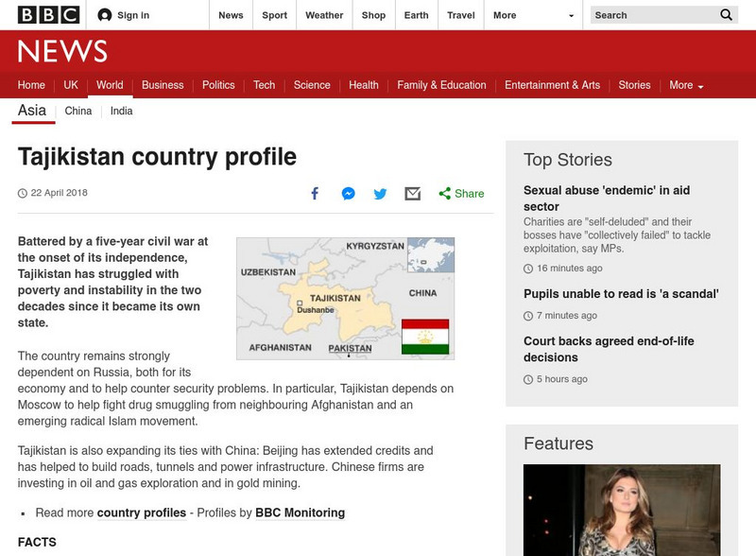The height and width of the screenshot is (556, 756).
Task: Switch to the China tab
Action: pyautogui.click(x=77, y=110)
